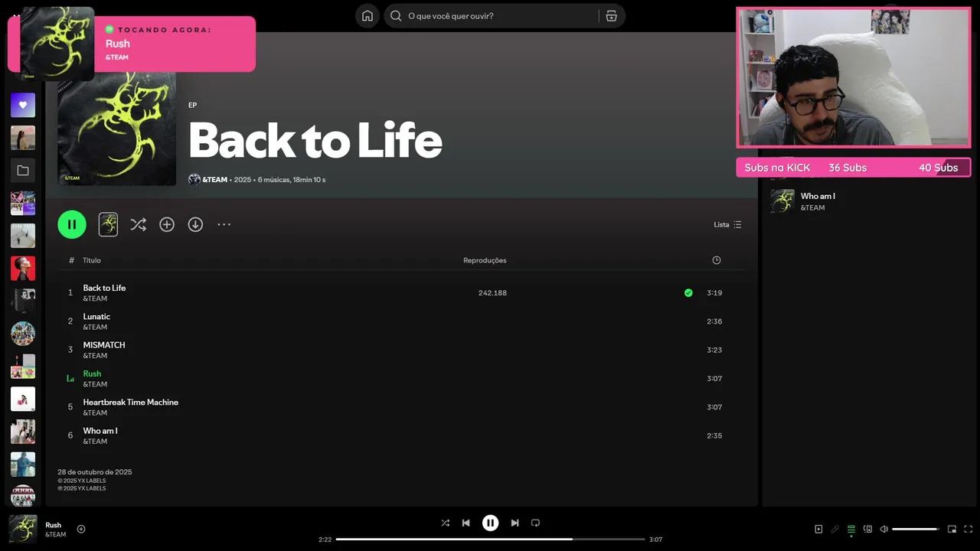This screenshot has width=980, height=551.
Task: Open the EP cover preview thumbnail button
Action: click(x=108, y=224)
